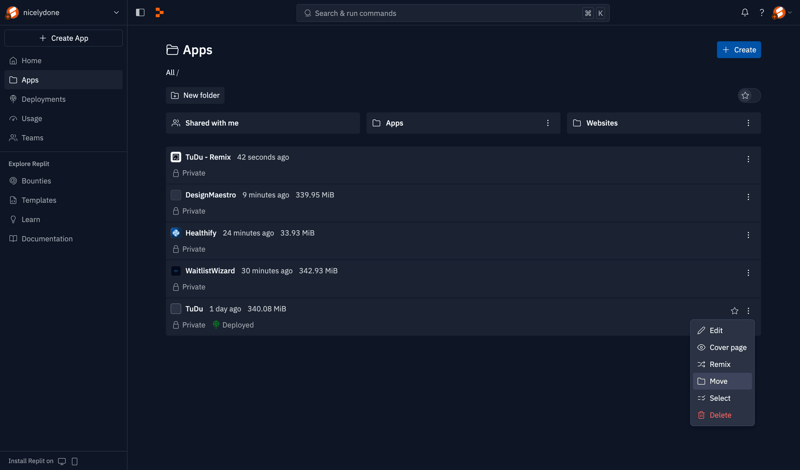This screenshot has width=800, height=470.
Task: Open more options for TuDu - Remix
Action: (748, 159)
